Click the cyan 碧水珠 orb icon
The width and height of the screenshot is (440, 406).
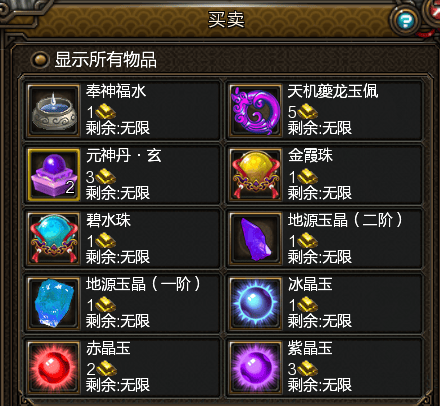[54, 239]
